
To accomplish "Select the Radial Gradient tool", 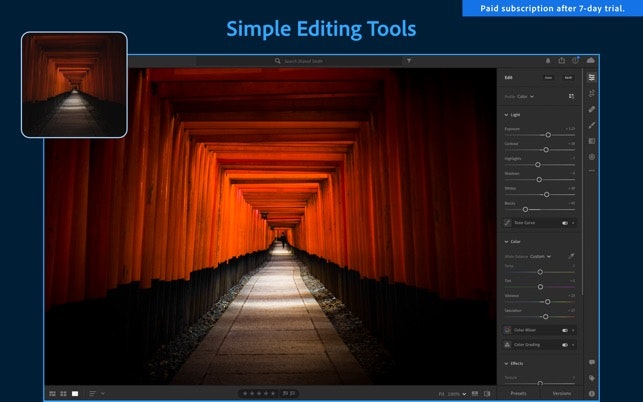I will pos(591,157).
